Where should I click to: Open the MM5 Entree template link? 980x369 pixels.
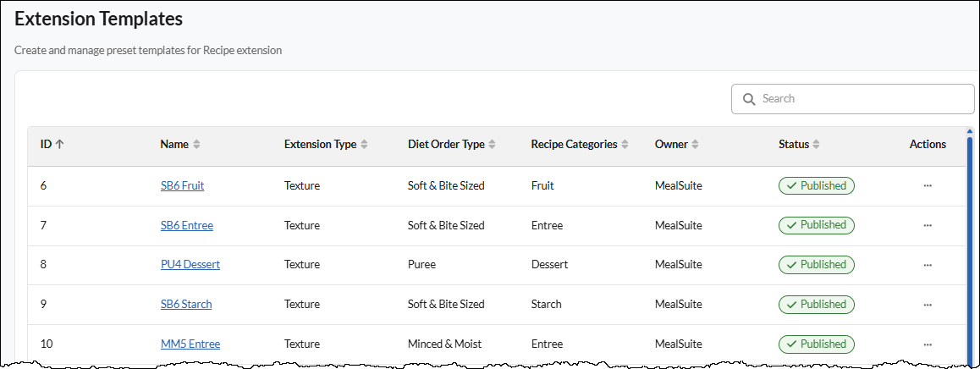(190, 344)
